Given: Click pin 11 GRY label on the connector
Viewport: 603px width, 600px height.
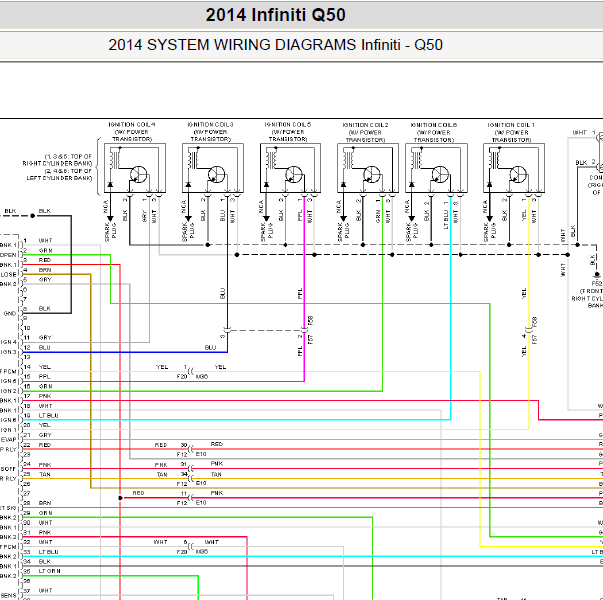Looking at the screenshot, I should (45, 338).
